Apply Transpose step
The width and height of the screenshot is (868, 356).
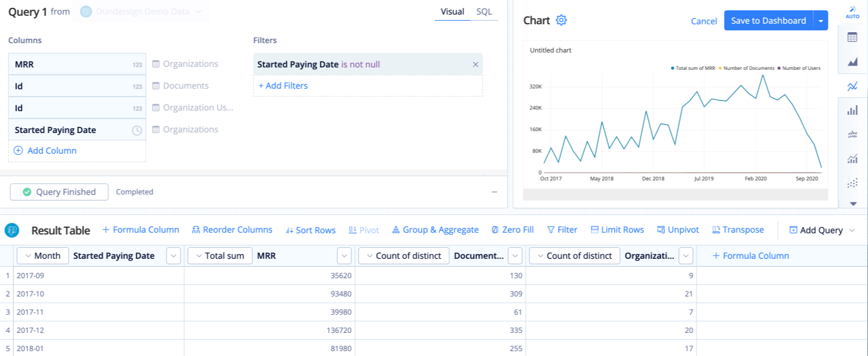738,230
